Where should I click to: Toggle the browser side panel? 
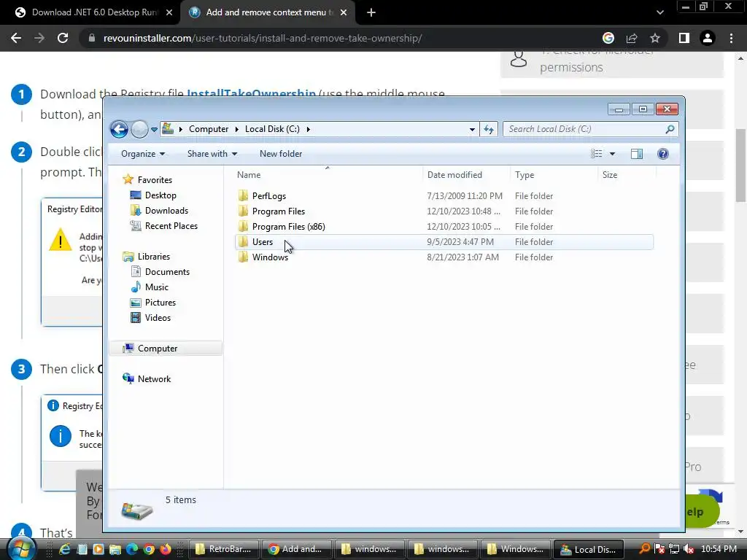pyautogui.click(x=684, y=38)
